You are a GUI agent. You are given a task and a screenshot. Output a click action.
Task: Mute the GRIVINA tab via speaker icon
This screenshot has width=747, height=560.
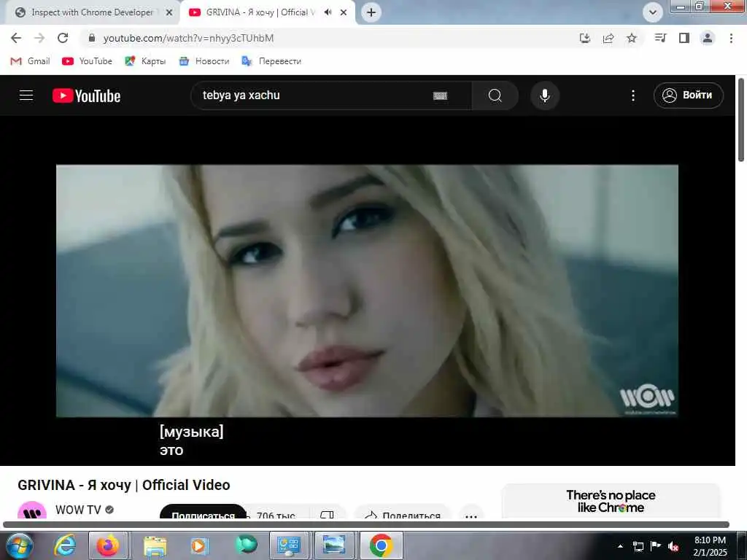pyautogui.click(x=328, y=12)
